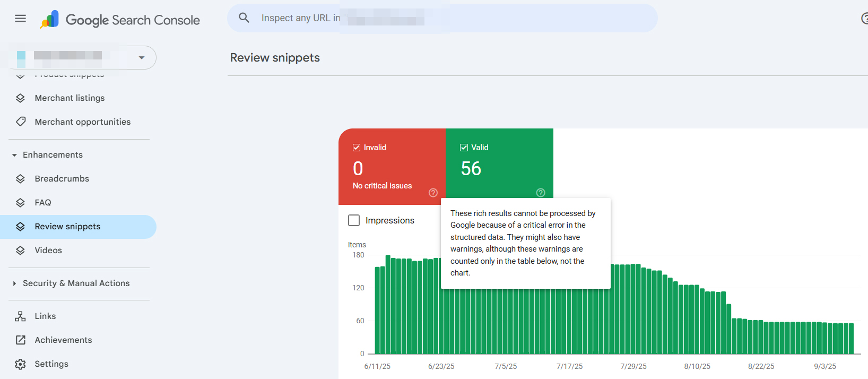Open the hamburger main menu
Viewport: 868px width, 379px height.
[x=20, y=19]
